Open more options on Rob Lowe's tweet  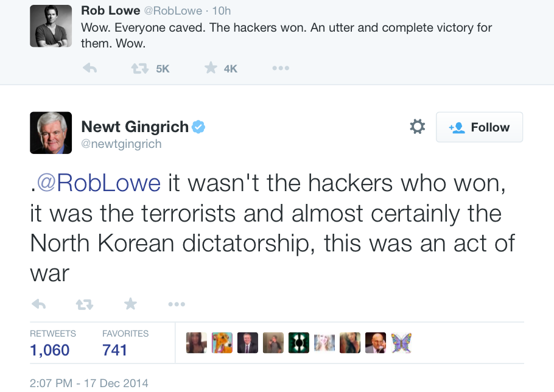click(x=280, y=69)
